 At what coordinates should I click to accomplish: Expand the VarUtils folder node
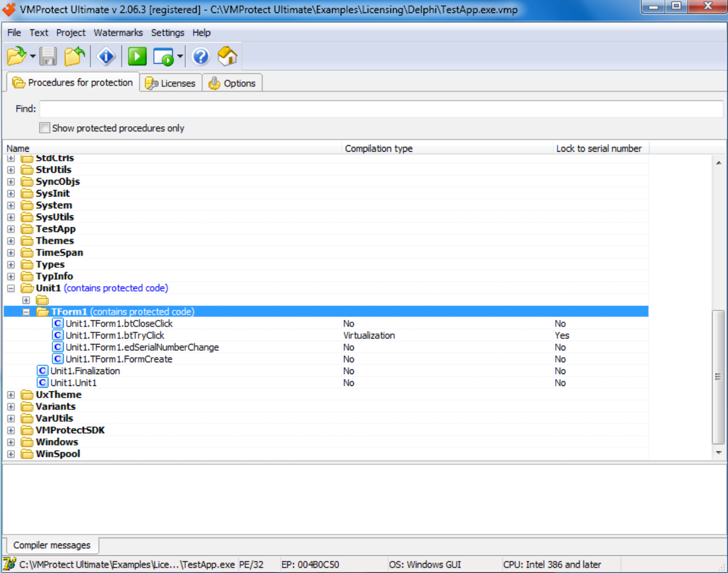[11, 418]
